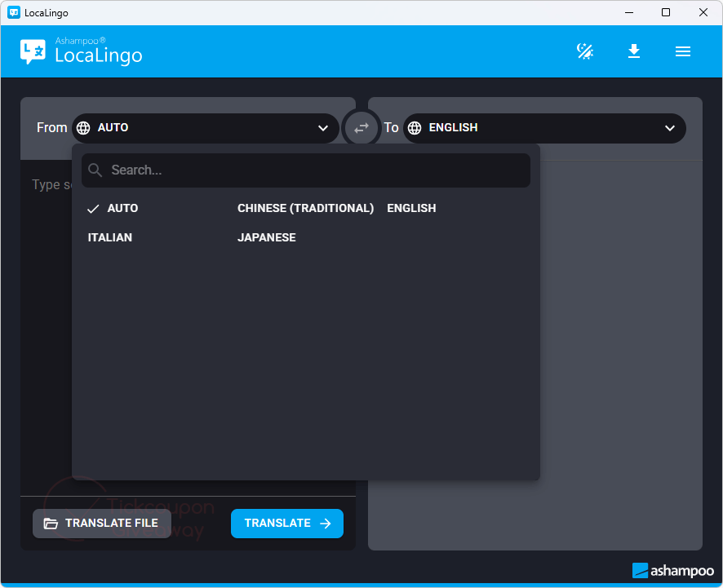Click the magnifier icon in search box
The height and width of the screenshot is (588, 723).
tap(95, 170)
